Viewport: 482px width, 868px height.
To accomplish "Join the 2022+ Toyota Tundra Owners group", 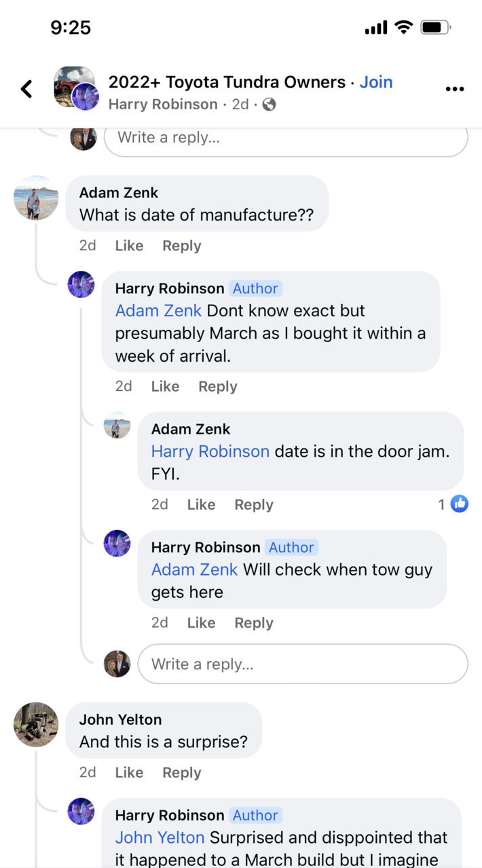I will 376,82.
